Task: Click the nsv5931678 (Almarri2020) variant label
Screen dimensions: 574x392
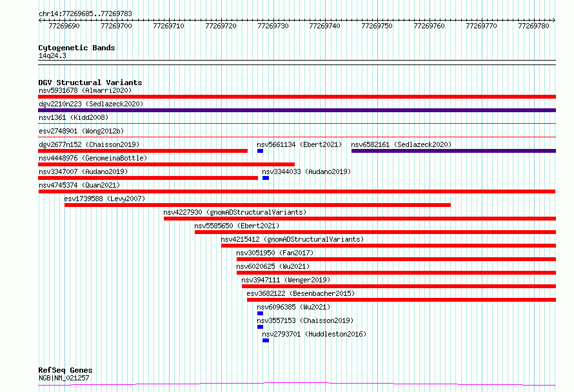Action: point(85,90)
